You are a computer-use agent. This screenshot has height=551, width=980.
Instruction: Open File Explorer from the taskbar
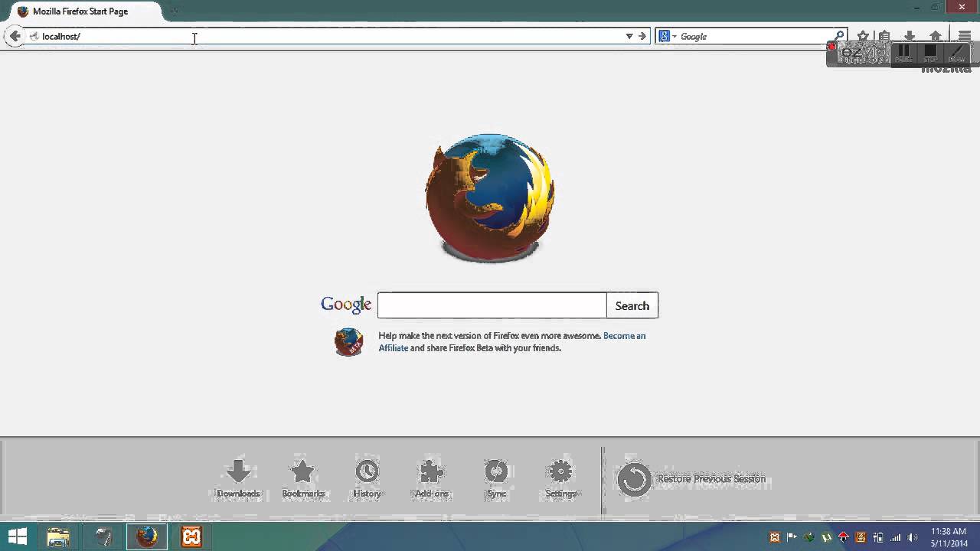[58, 537]
